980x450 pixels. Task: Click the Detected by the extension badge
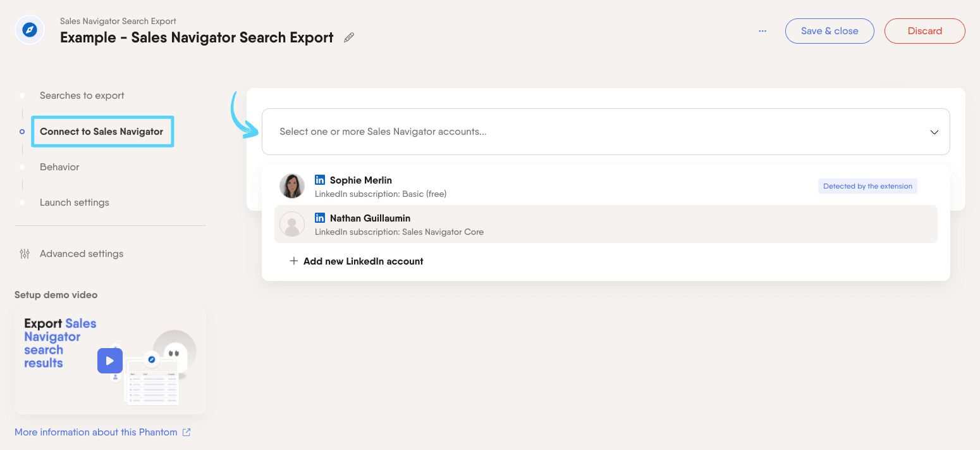[x=867, y=186]
